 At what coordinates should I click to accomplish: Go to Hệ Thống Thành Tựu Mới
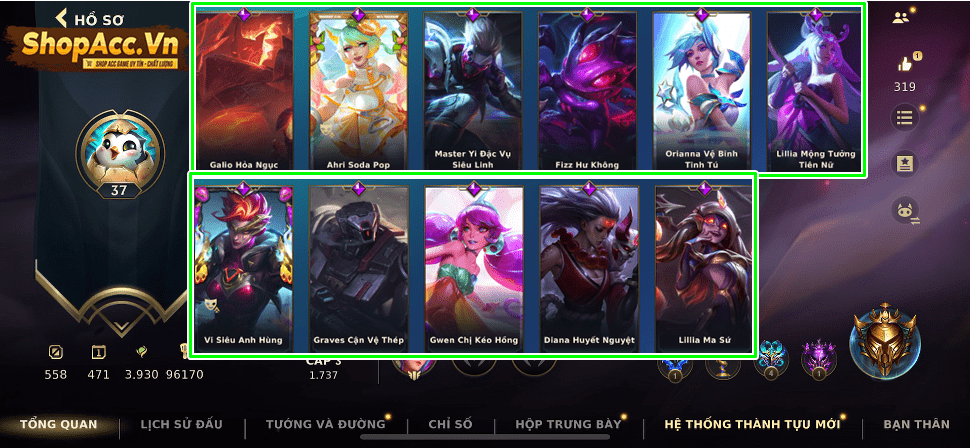[752, 424]
